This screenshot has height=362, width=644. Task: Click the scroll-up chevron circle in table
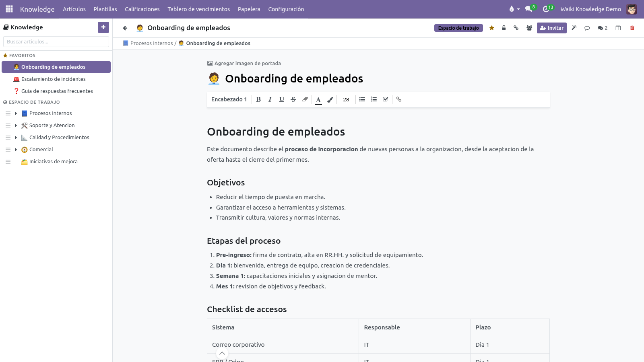(222, 354)
